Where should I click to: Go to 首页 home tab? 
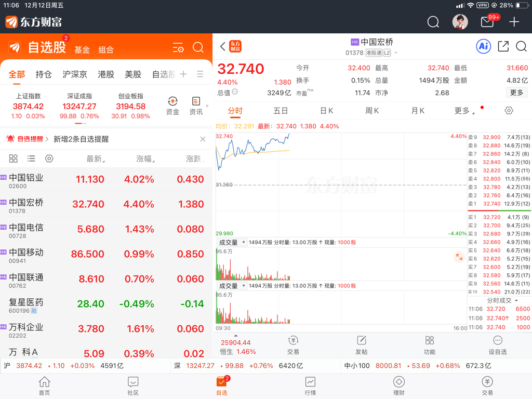(x=45, y=386)
